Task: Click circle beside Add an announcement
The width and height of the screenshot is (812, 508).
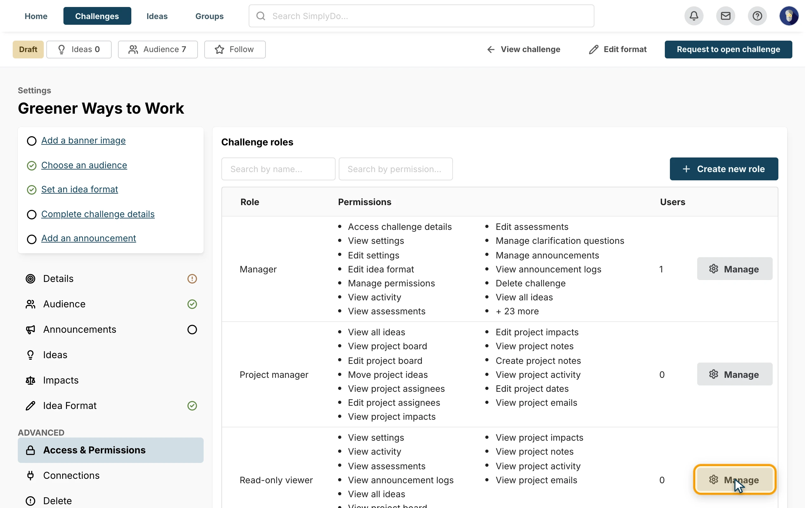Action: click(31, 239)
